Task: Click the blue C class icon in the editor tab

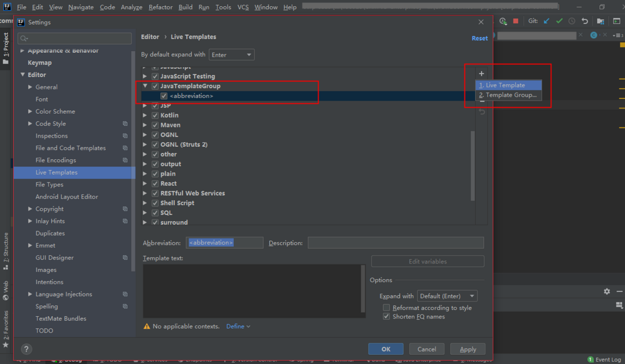Action: (594, 35)
